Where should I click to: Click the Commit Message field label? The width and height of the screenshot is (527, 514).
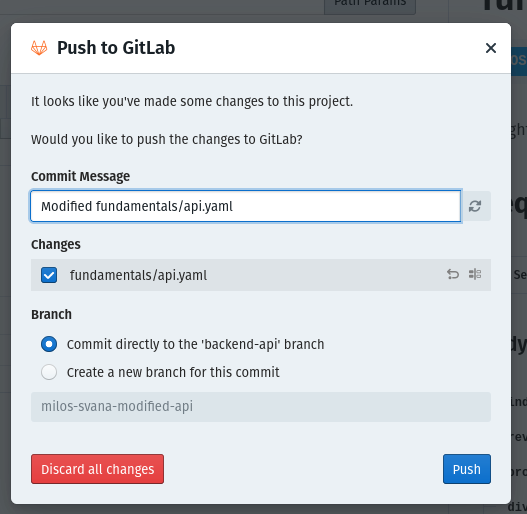80,176
